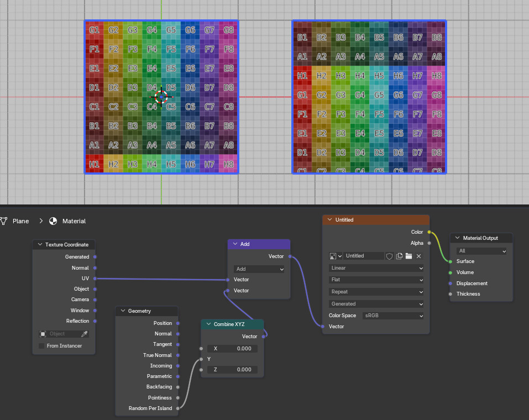Click the Tangent output socket
529x420 pixels.
click(x=178, y=344)
